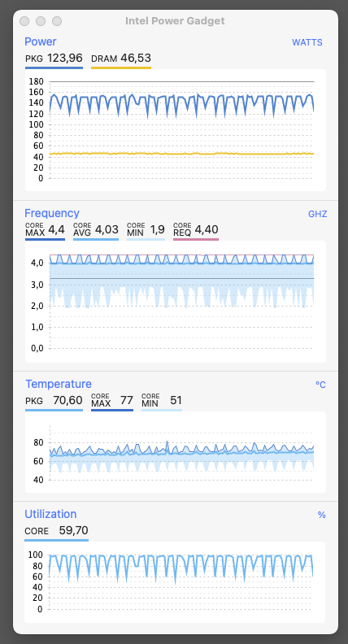The image size is (348, 644).
Task: Click the WATTS unit label
Action: point(307,42)
